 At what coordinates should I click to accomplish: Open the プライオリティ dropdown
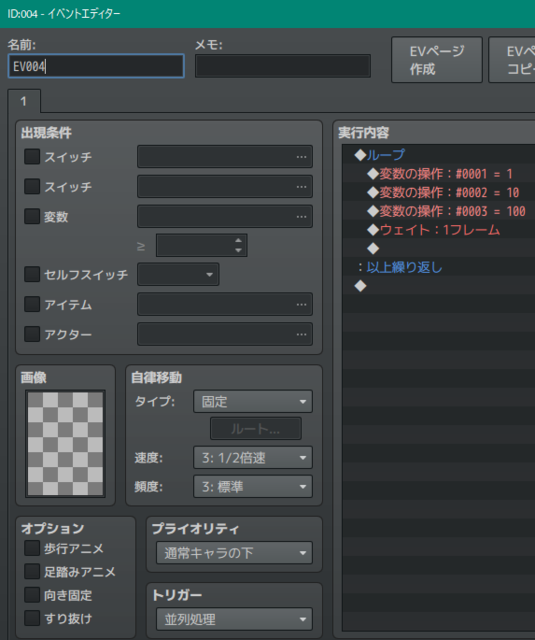tap(234, 553)
